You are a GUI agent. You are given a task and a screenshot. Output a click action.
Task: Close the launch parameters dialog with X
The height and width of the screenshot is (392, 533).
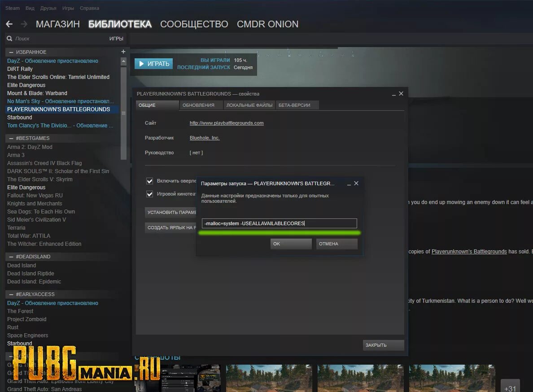pyautogui.click(x=356, y=183)
